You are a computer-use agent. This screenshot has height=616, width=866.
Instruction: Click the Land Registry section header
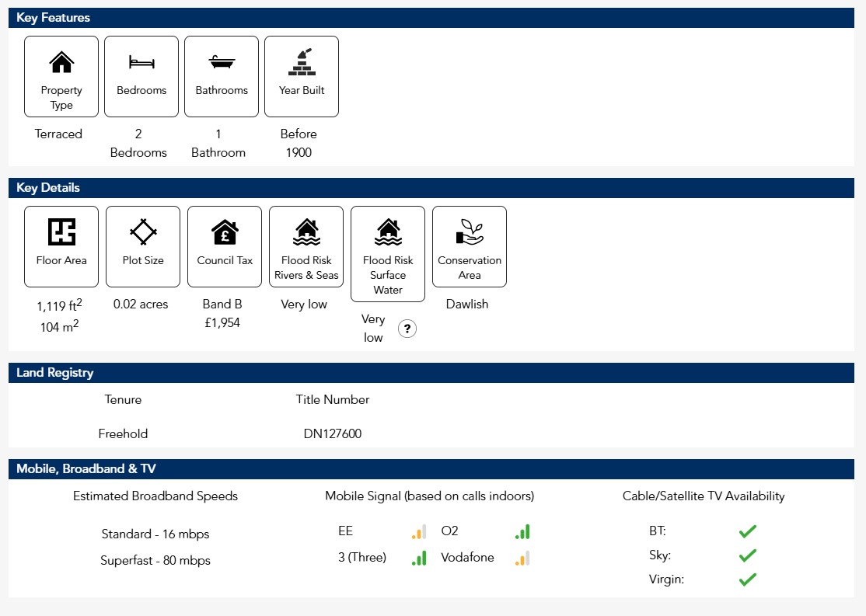[x=54, y=373]
